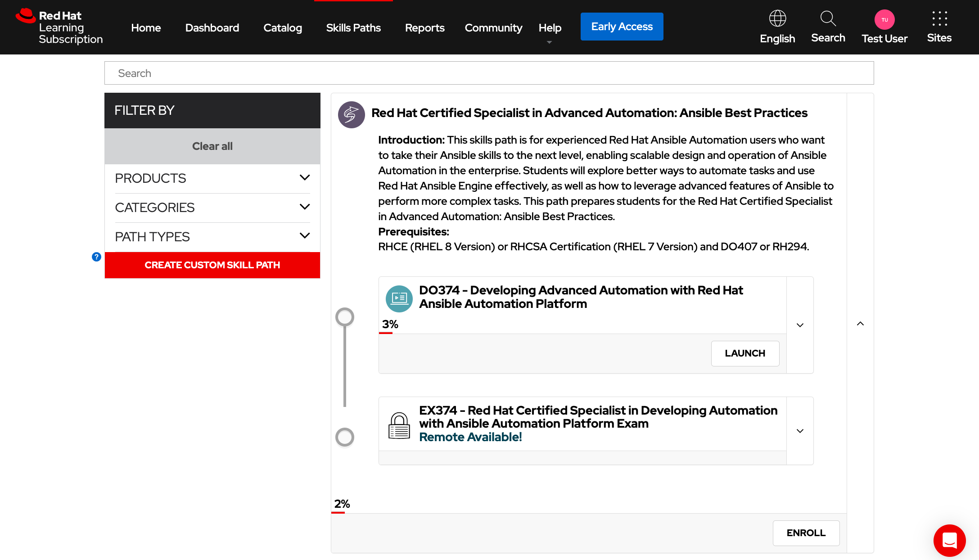
Task: Collapse the DO374 course details chevron
Action: (800, 325)
